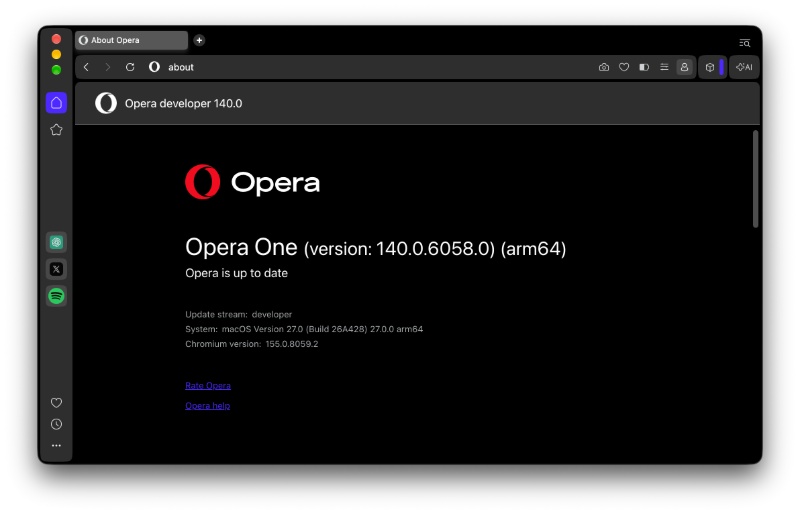Viewport: 800px width, 514px height.
Task: Toggle the battery saver toolbar icon
Action: click(644, 67)
